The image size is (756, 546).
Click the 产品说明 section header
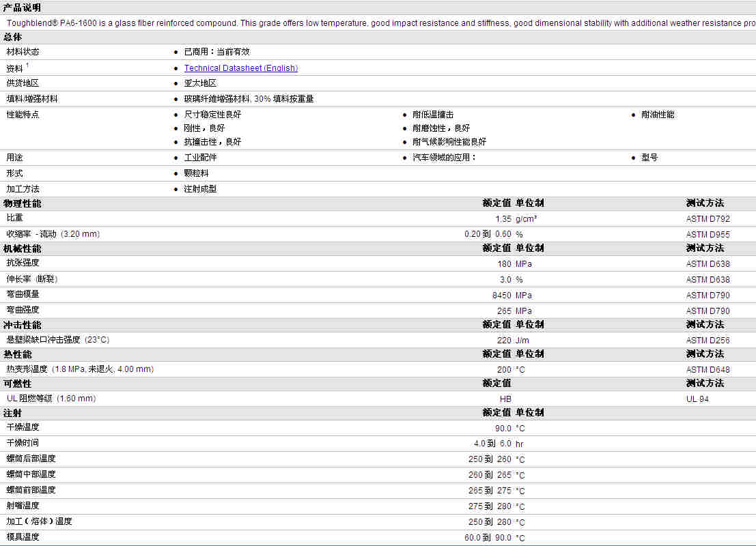coord(22,8)
